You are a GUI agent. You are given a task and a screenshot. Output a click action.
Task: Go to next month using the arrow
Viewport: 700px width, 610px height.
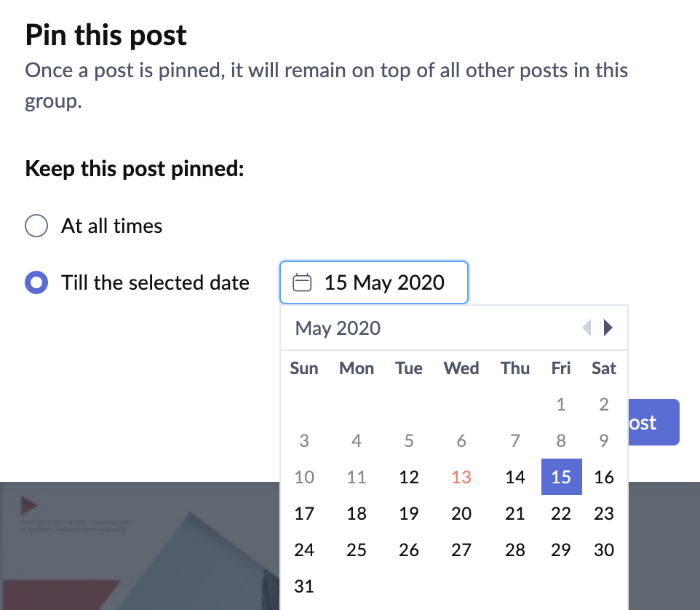coord(608,328)
